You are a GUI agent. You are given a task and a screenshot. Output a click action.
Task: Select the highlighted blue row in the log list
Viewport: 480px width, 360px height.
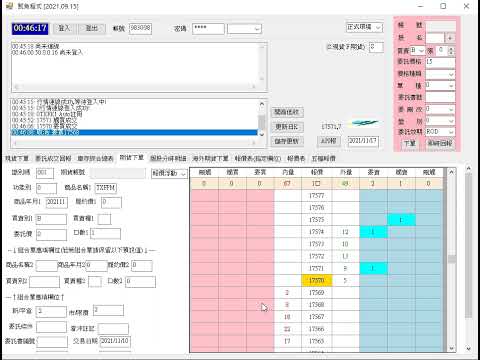[134, 133]
